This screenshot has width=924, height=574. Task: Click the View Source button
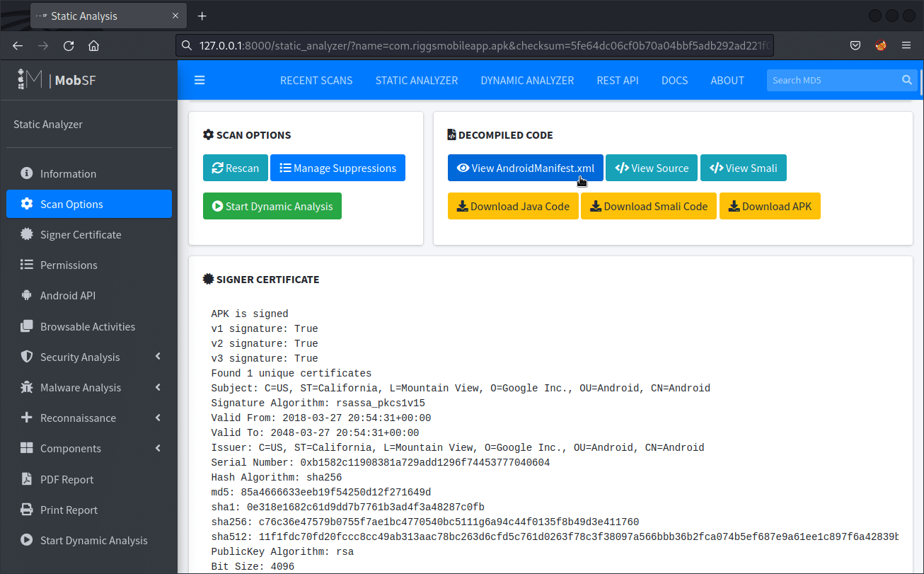click(x=652, y=168)
